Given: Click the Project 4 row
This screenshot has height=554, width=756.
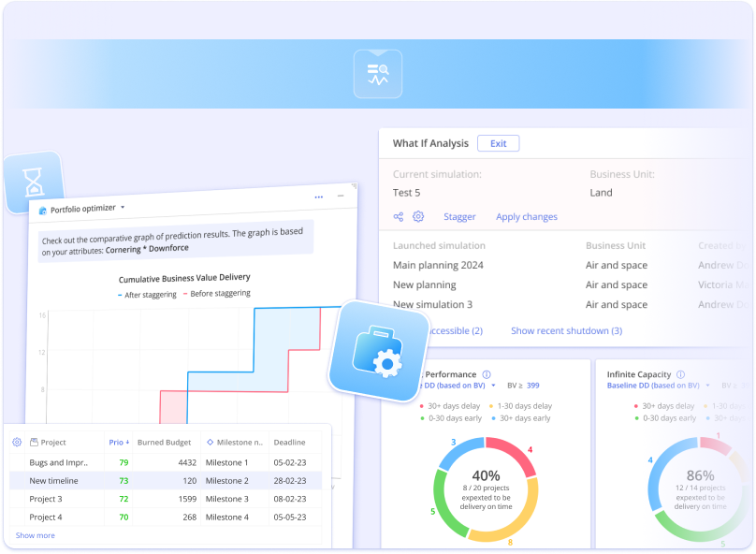Looking at the screenshot, I should pos(166,518).
